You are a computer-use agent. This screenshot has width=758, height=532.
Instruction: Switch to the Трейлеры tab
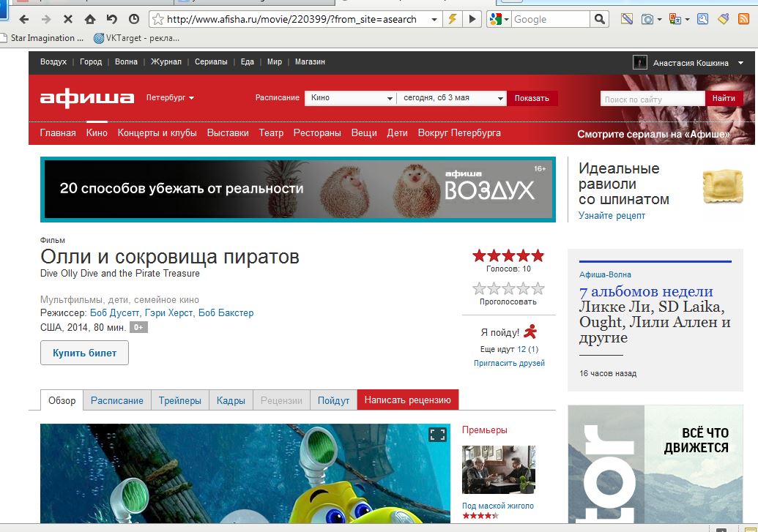point(180,400)
